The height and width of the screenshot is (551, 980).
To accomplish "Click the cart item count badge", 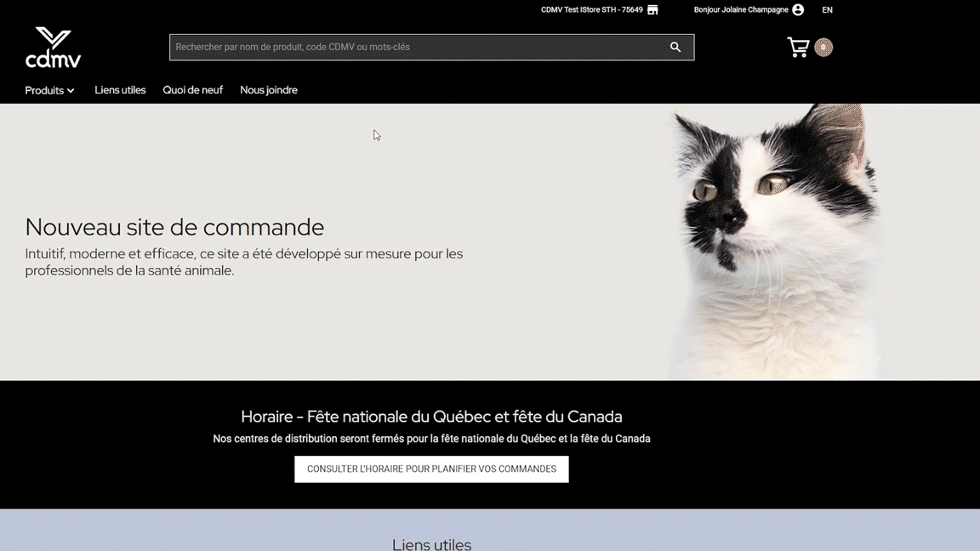I will [x=823, y=48].
